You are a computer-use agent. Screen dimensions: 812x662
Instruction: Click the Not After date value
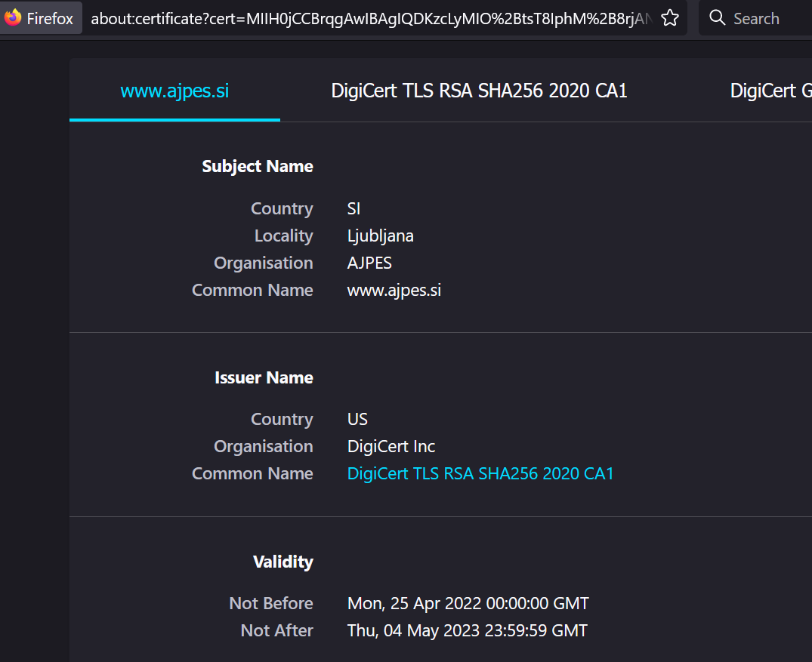(x=467, y=630)
